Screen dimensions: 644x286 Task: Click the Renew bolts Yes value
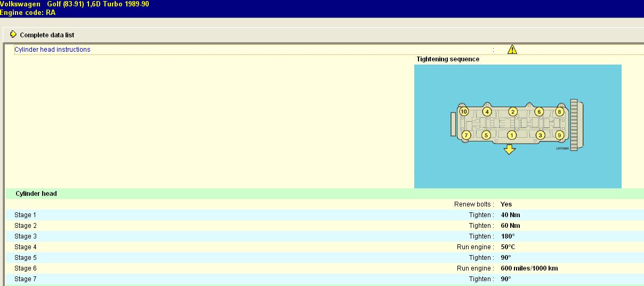tap(506, 204)
